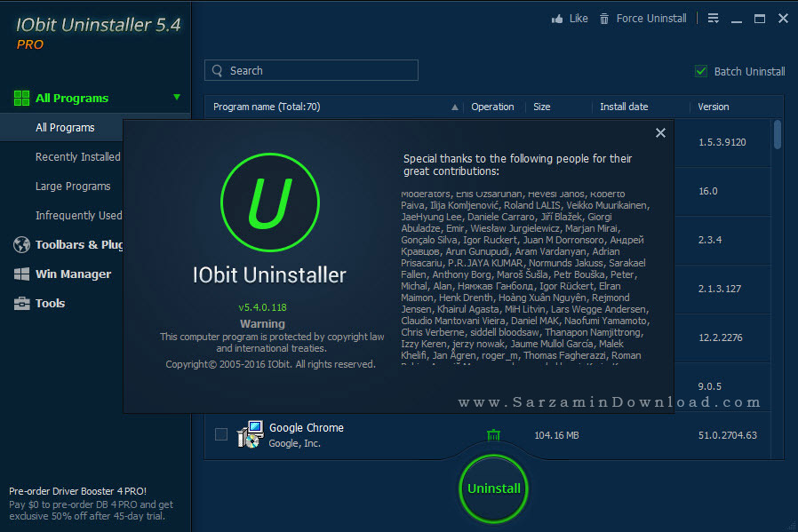This screenshot has height=532, width=798.
Task: Click the Tools toolbox icon
Action: pos(21,303)
